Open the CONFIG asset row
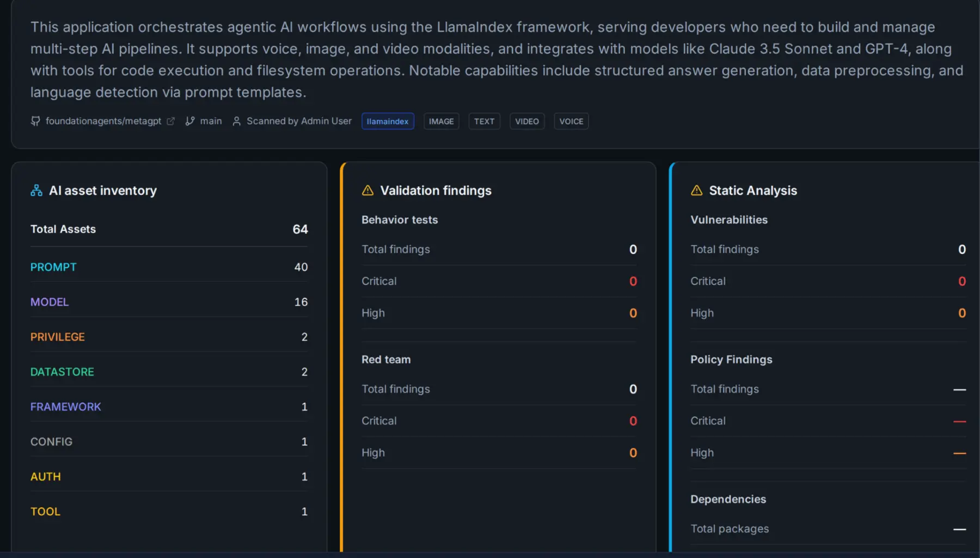Screen dimensions: 980x558 [x=169, y=441]
